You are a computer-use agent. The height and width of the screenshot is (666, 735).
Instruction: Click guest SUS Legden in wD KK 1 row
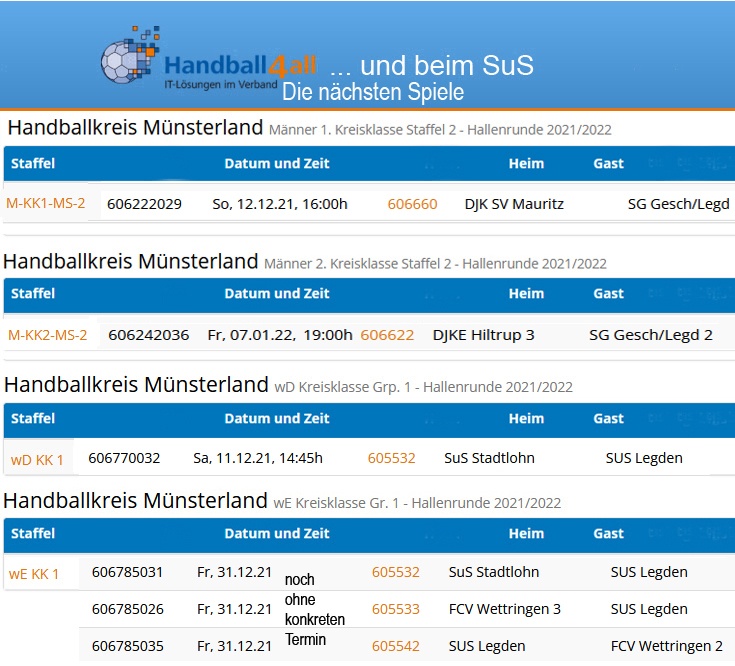644,458
